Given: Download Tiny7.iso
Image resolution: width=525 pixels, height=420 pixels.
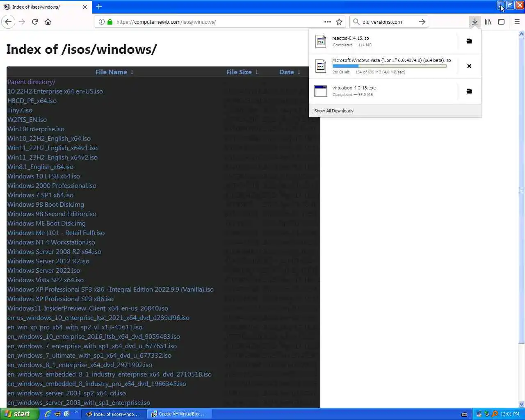Looking at the screenshot, I should (20, 110).
